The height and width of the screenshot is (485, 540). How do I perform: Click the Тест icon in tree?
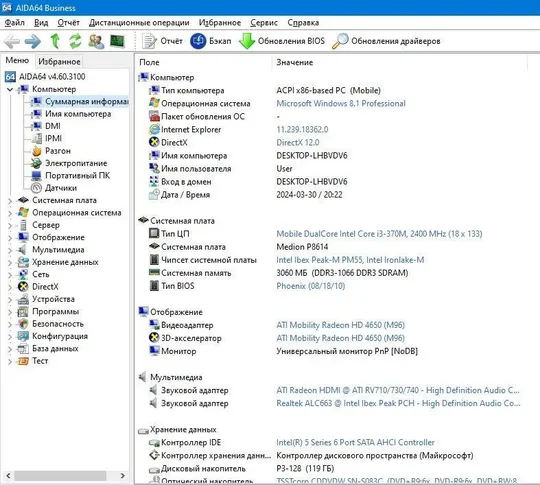[x=23, y=361]
